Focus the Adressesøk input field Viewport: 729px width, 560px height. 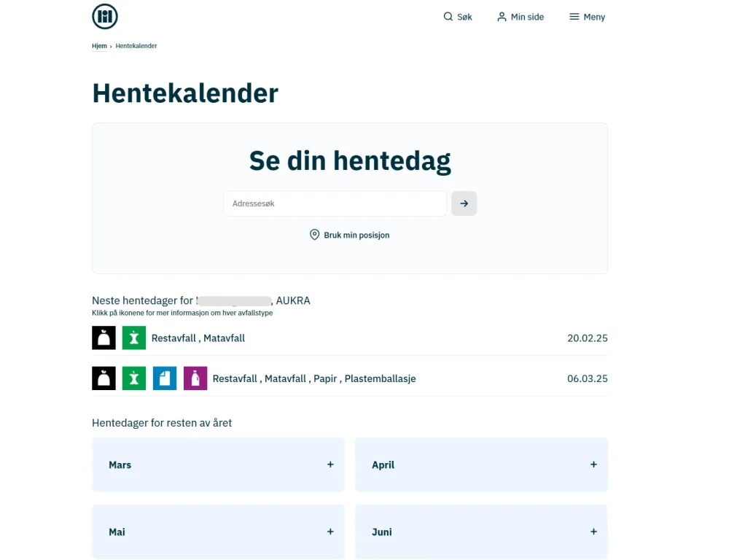click(x=335, y=203)
